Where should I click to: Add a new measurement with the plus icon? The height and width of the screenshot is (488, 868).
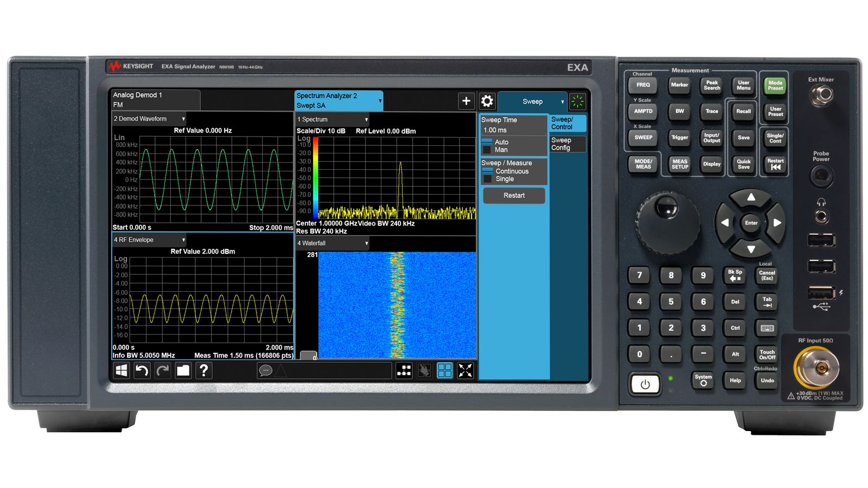pyautogui.click(x=465, y=101)
